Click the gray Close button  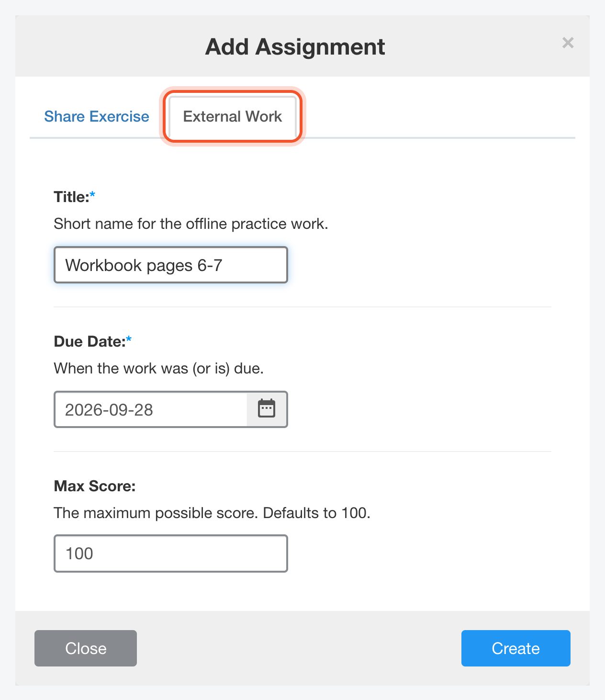[86, 648]
